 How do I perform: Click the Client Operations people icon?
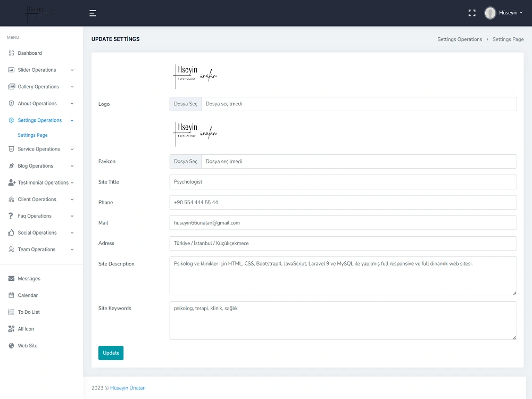click(11, 199)
